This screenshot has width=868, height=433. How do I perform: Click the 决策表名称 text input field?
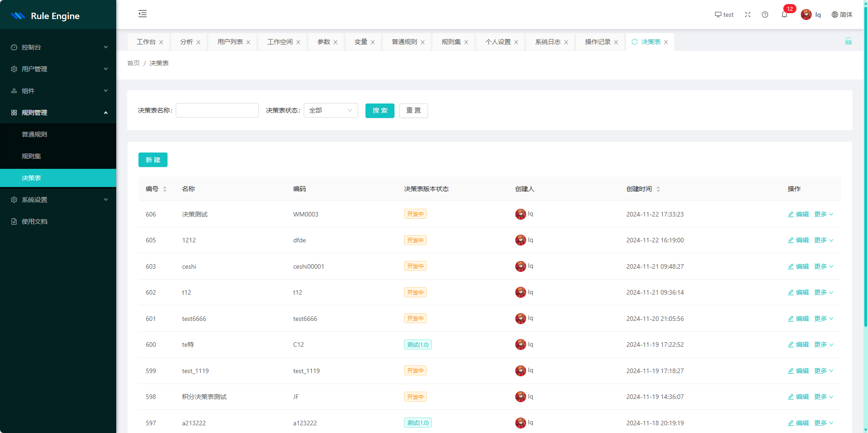(x=217, y=110)
